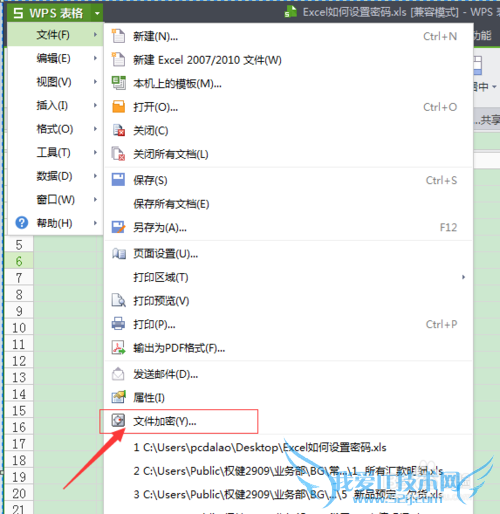Click the orange folder icon for 打开(O)
Viewport: 500px width, 514px height.
[x=118, y=107]
